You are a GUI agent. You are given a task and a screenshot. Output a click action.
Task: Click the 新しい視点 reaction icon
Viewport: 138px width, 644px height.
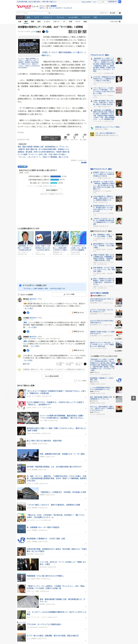83,137
